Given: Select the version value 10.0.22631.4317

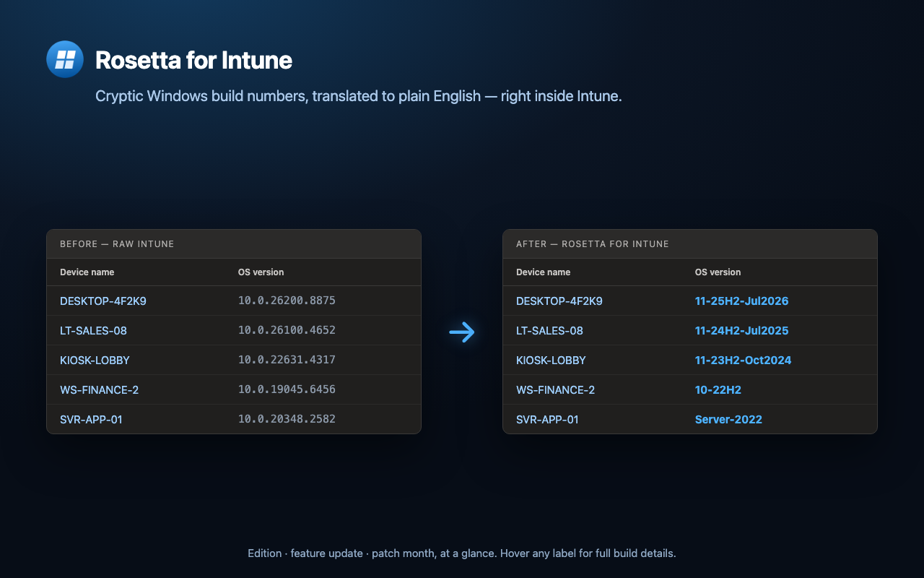Looking at the screenshot, I should click(x=287, y=360).
